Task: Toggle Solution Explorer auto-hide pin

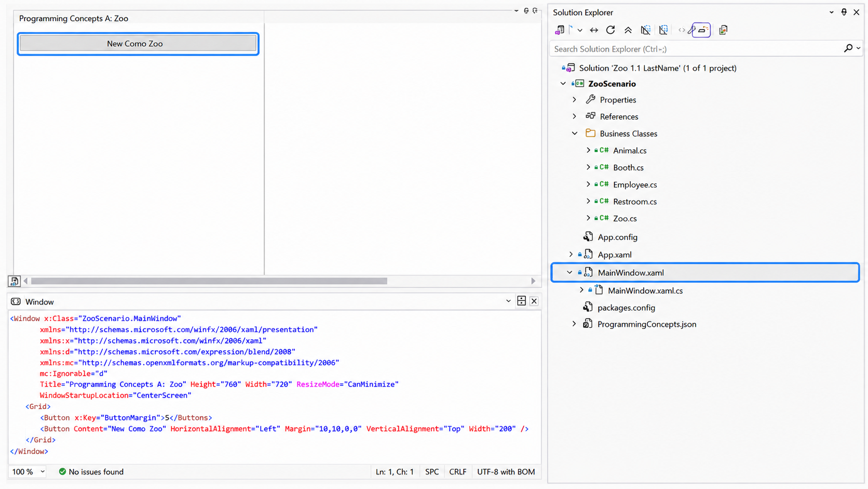Action: [x=844, y=12]
